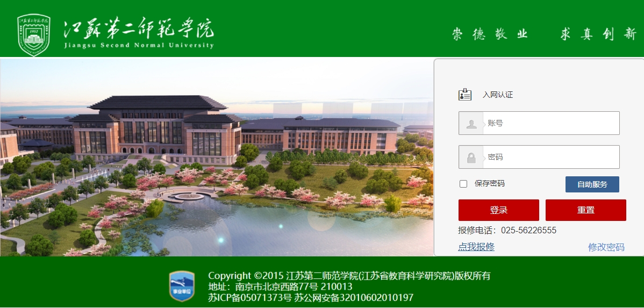Enable the 保存密码 checkbox
The image size is (644, 308).
tap(463, 184)
